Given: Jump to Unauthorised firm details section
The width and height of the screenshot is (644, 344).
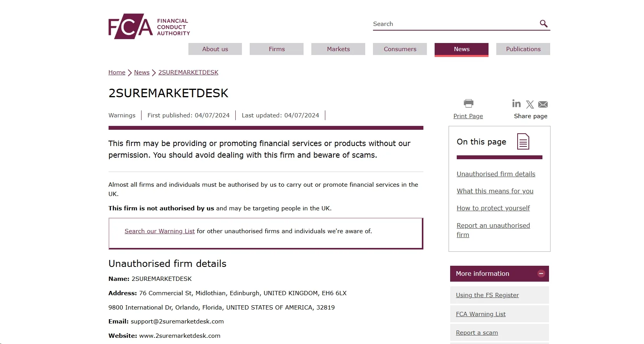Looking at the screenshot, I should [x=496, y=174].
